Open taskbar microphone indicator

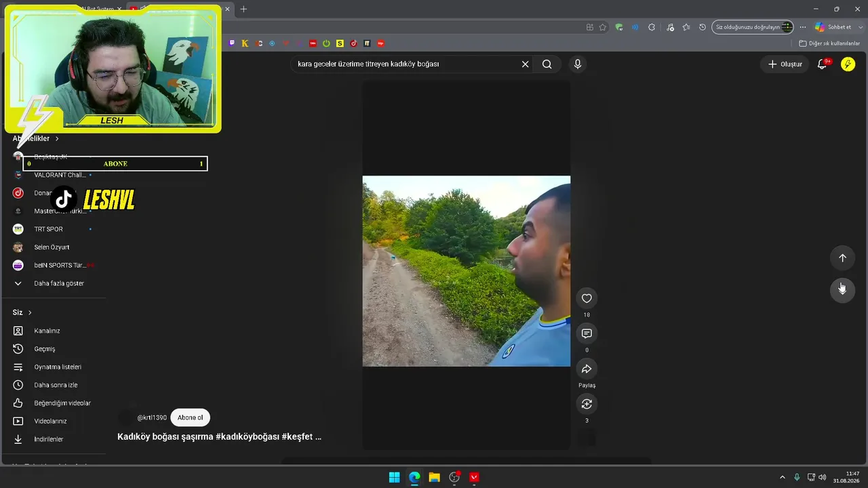click(797, 477)
